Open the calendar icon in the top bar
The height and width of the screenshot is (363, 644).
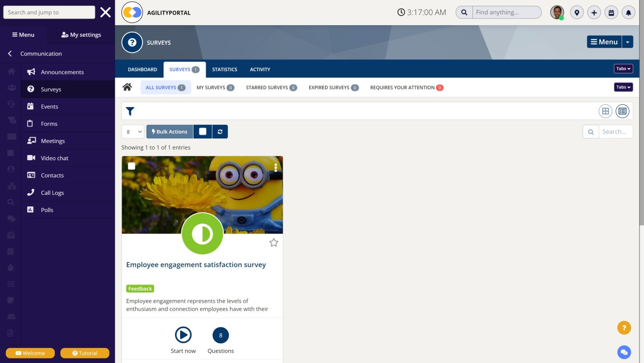pyautogui.click(x=611, y=12)
